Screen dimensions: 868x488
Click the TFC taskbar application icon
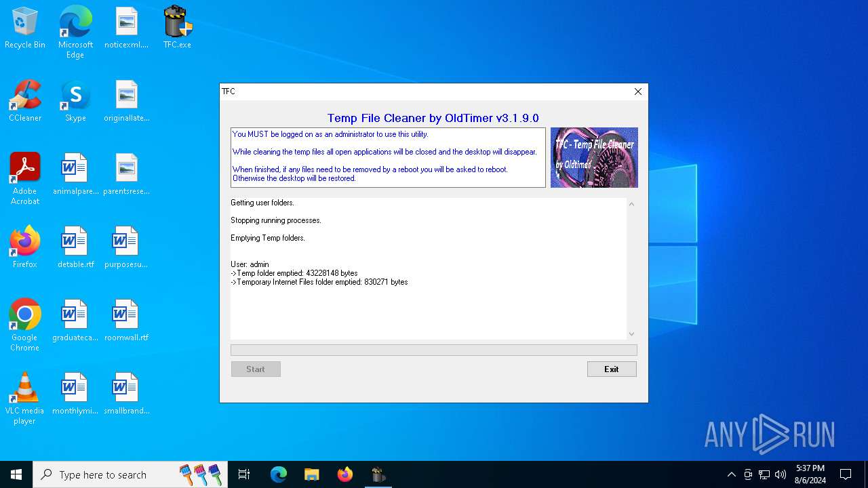(x=378, y=474)
